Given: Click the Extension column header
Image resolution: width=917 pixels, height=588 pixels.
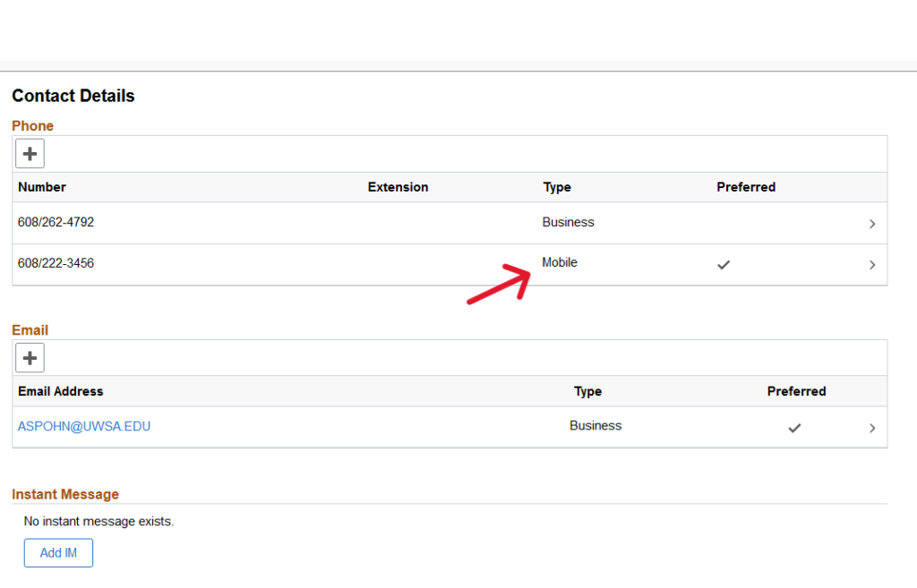Looking at the screenshot, I should 398,187.
